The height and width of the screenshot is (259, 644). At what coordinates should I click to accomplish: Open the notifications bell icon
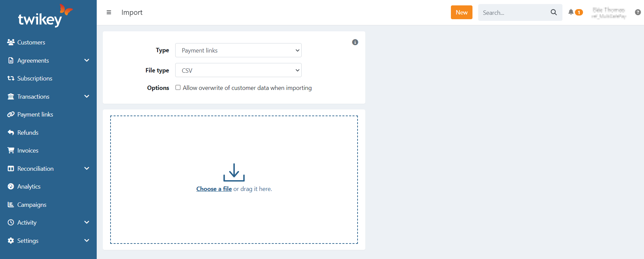571,12
